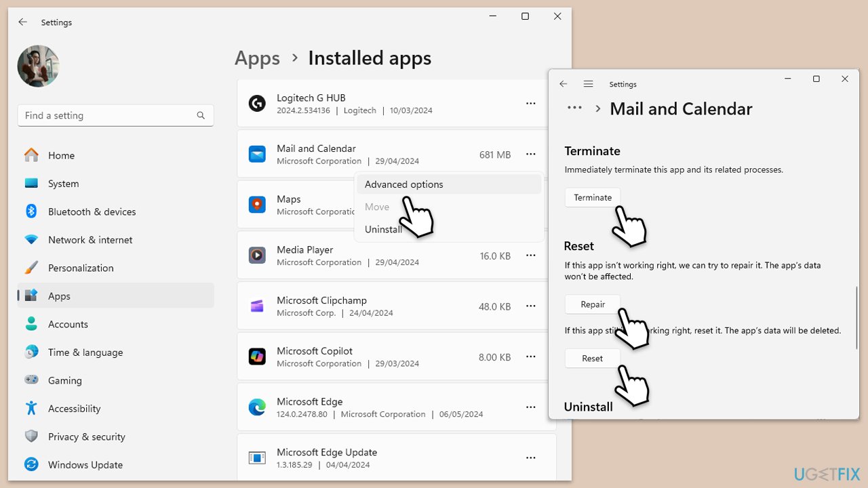Maximize the Mail and Calendar window
868x488 pixels.
point(816,79)
